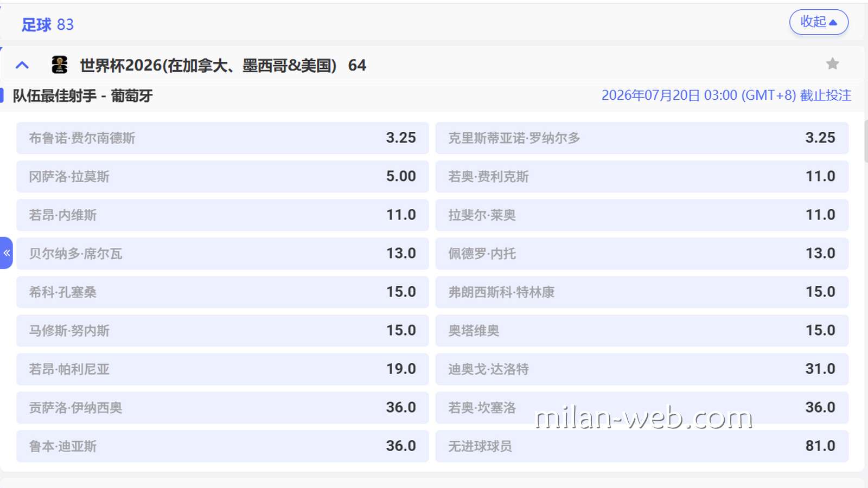Select the 足球 83 sport category heading

(x=47, y=24)
